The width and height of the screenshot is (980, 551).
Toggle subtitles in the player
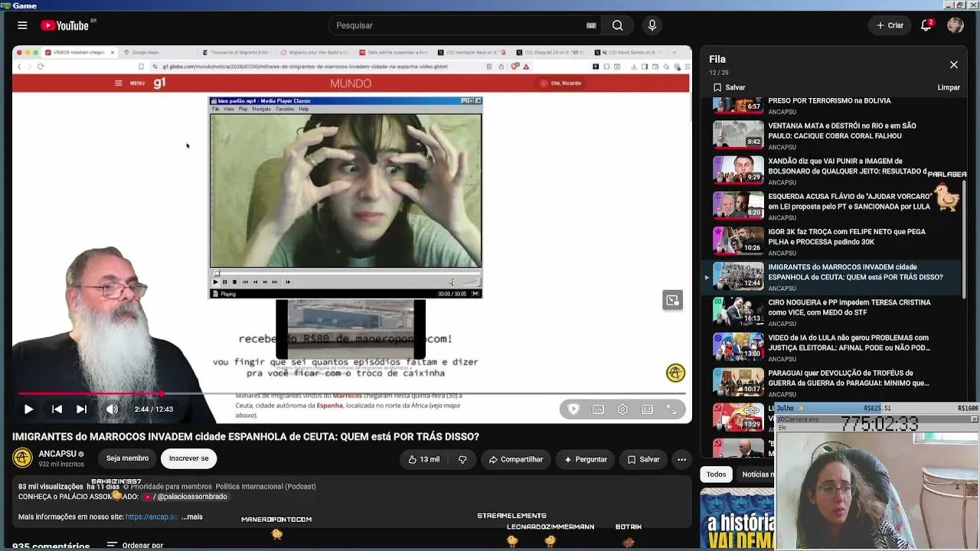(598, 409)
